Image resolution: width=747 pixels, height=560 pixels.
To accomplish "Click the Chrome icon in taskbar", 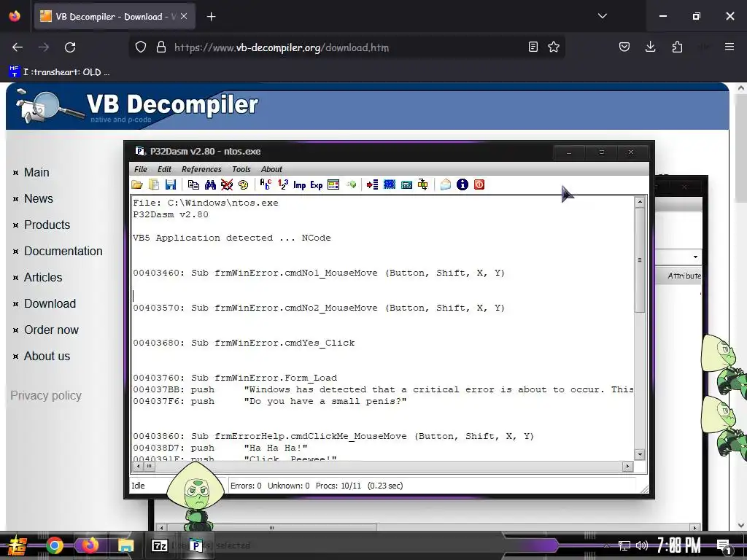I will pos(54,545).
